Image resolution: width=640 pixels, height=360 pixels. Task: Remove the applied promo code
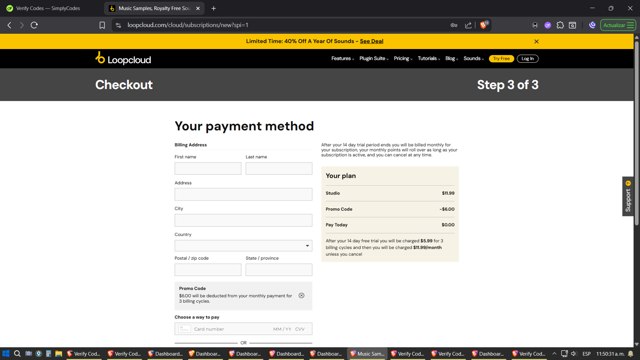click(301, 296)
